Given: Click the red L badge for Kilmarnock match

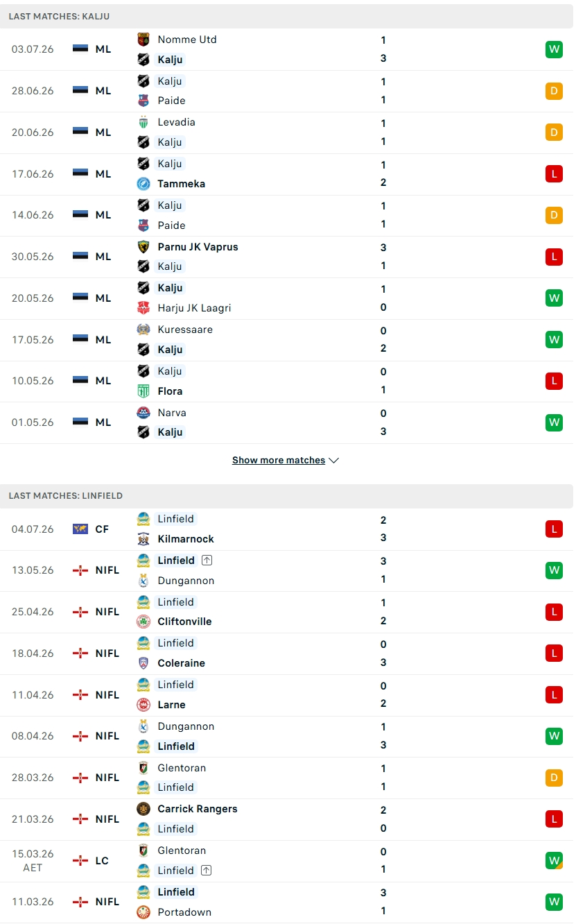Looking at the screenshot, I should (x=554, y=529).
